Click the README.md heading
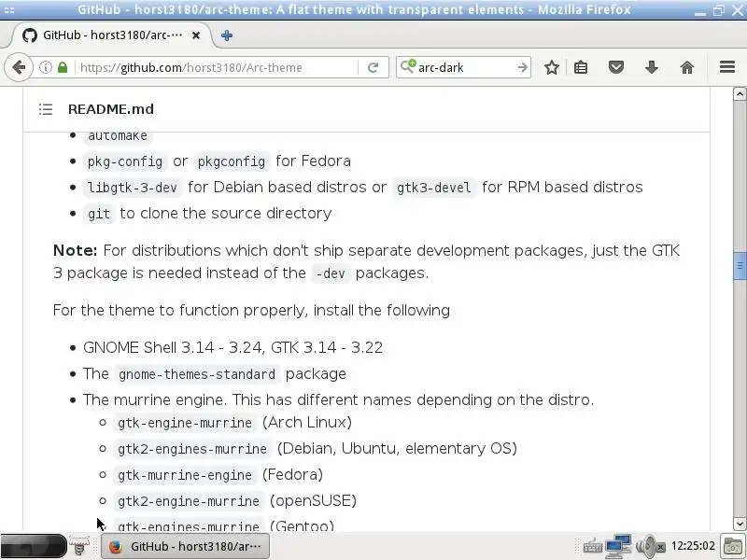Screen dimensions: 747x560 point(111,109)
